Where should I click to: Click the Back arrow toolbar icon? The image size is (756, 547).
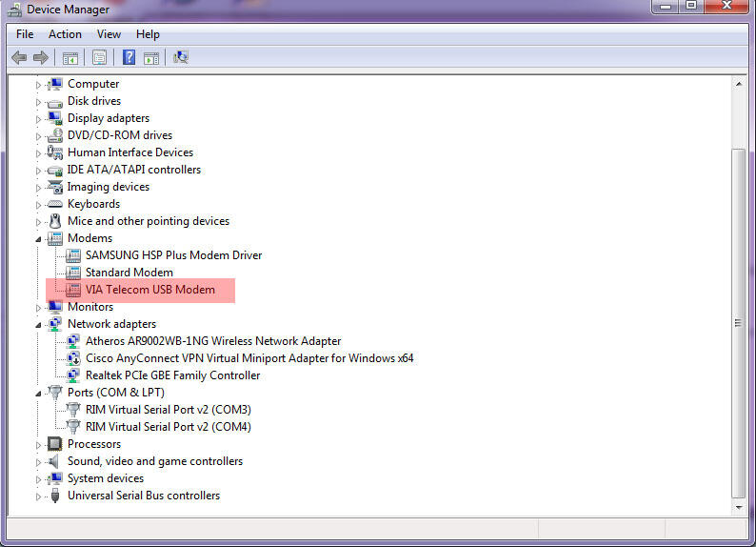tap(19, 58)
